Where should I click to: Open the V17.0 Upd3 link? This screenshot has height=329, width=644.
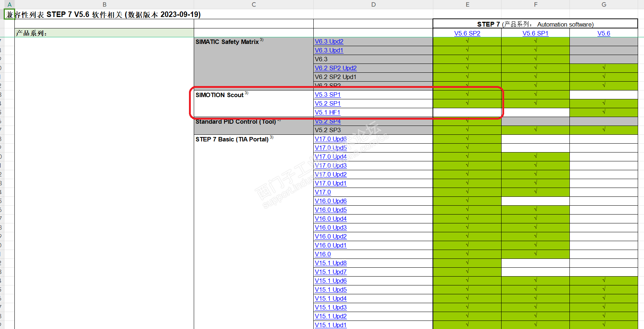(331, 166)
